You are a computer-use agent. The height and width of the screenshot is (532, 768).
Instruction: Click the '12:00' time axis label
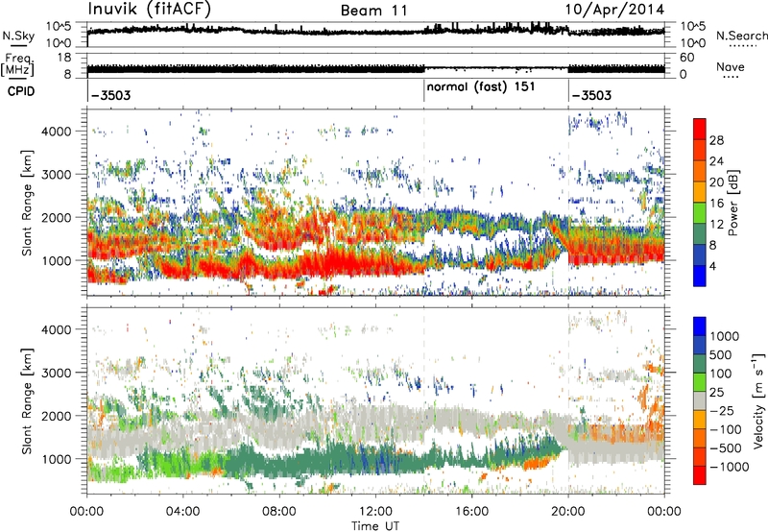click(x=375, y=512)
